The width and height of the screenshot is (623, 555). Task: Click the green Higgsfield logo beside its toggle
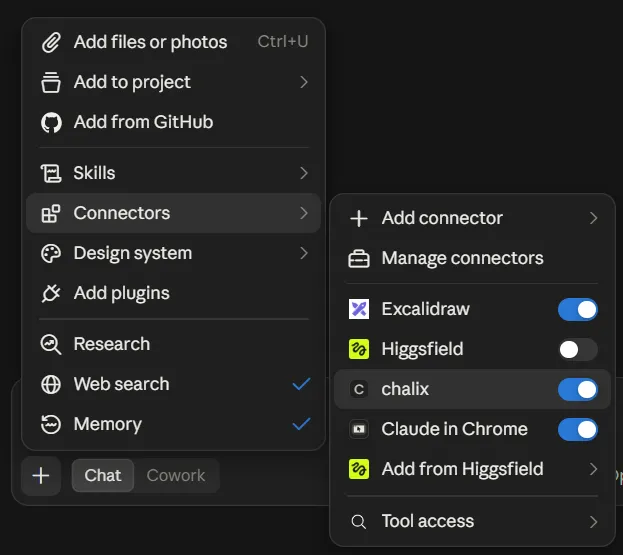coord(359,349)
